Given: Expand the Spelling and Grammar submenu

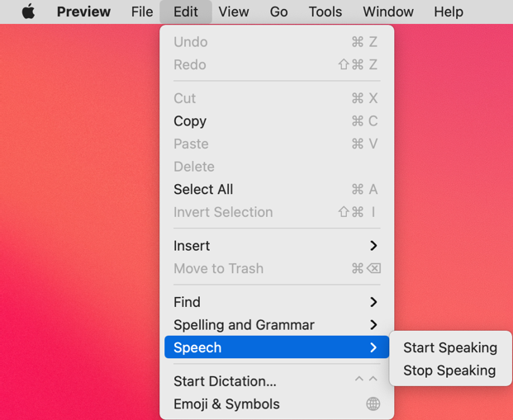Looking at the screenshot, I should (x=277, y=325).
